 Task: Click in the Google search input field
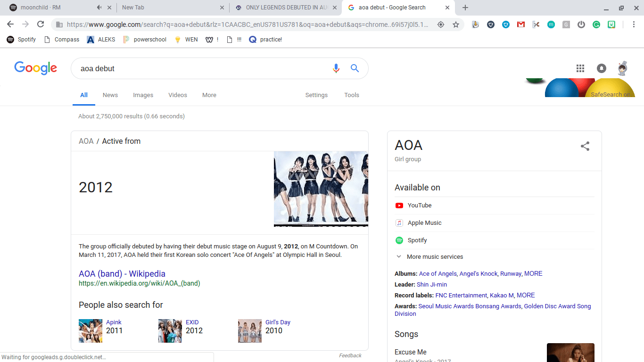click(x=203, y=68)
